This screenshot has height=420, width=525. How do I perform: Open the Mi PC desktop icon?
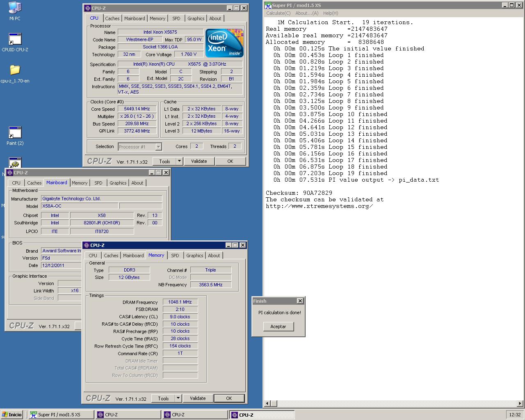(x=15, y=11)
